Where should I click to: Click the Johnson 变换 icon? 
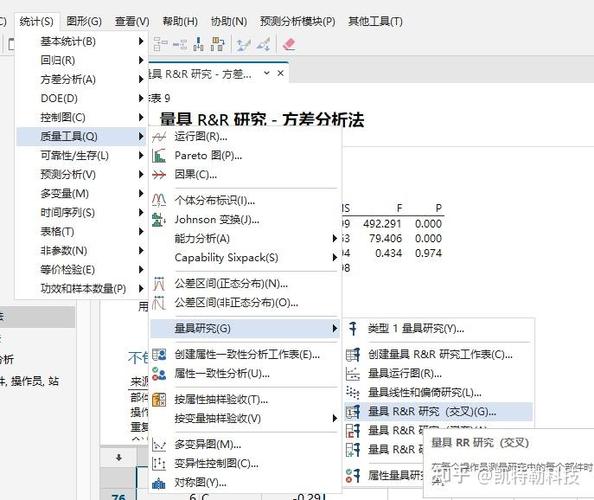159,220
